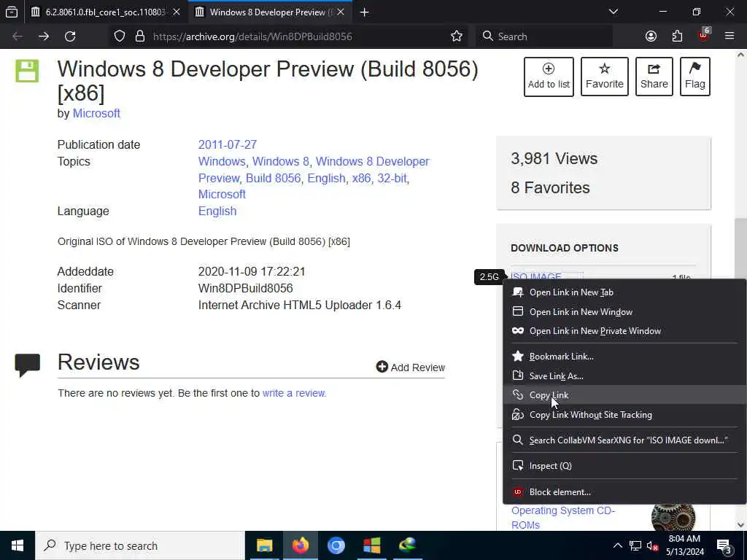Image resolution: width=747 pixels, height=560 pixels.
Task: Open the English language link
Action: pos(217,211)
